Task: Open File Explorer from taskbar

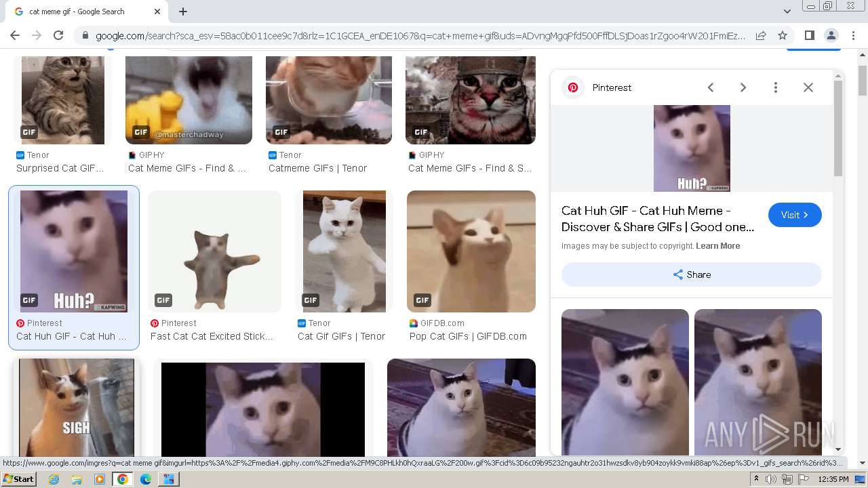Action: coord(77,479)
